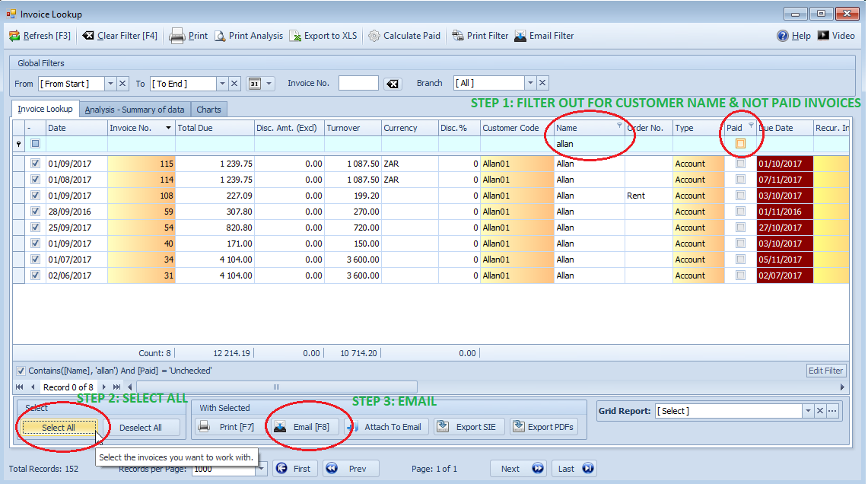The width and height of the screenshot is (868, 484).
Task: Open the Records per Page dropdown
Action: tap(261, 470)
